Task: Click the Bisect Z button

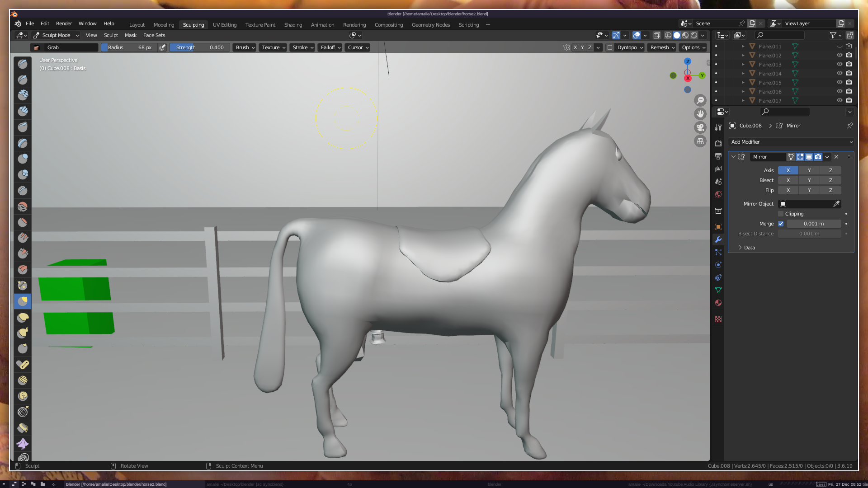Action: tap(830, 180)
